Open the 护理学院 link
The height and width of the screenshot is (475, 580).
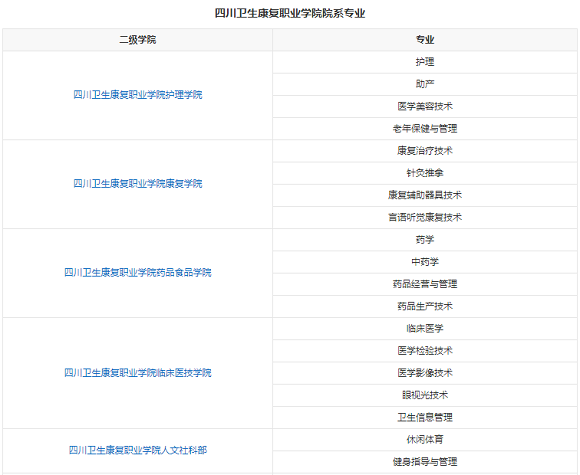click(138, 95)
